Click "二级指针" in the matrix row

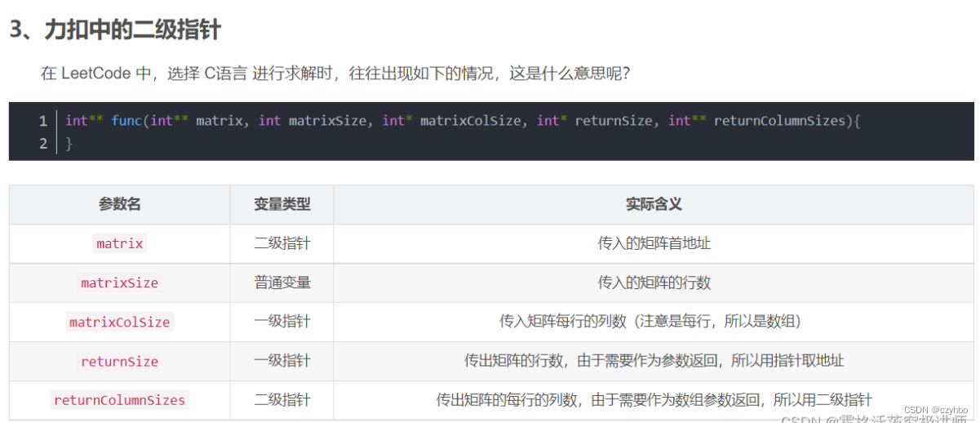click(x=282, y=243)
